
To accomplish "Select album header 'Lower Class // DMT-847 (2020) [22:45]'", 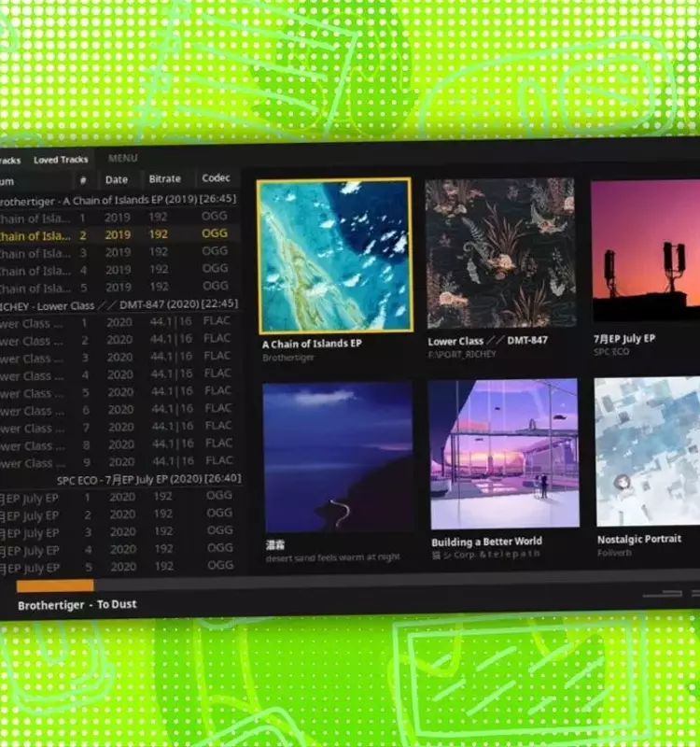I will click(119, 305).
